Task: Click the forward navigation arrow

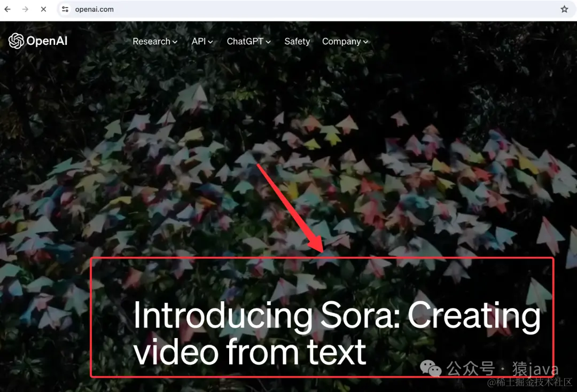Action: pos(26,9)
